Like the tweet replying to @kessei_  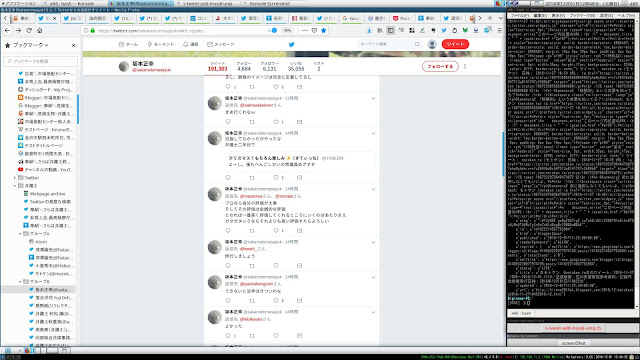pos(276,266)
